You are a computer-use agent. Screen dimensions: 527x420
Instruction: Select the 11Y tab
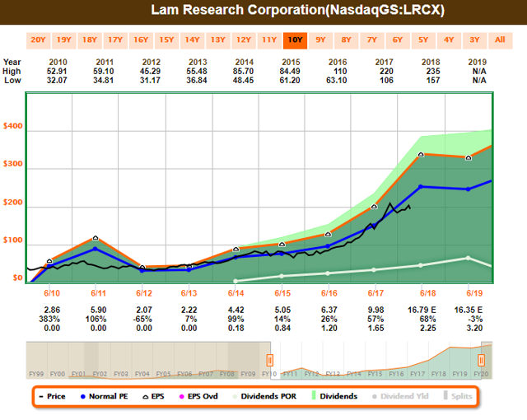click(x=269, y=40)
